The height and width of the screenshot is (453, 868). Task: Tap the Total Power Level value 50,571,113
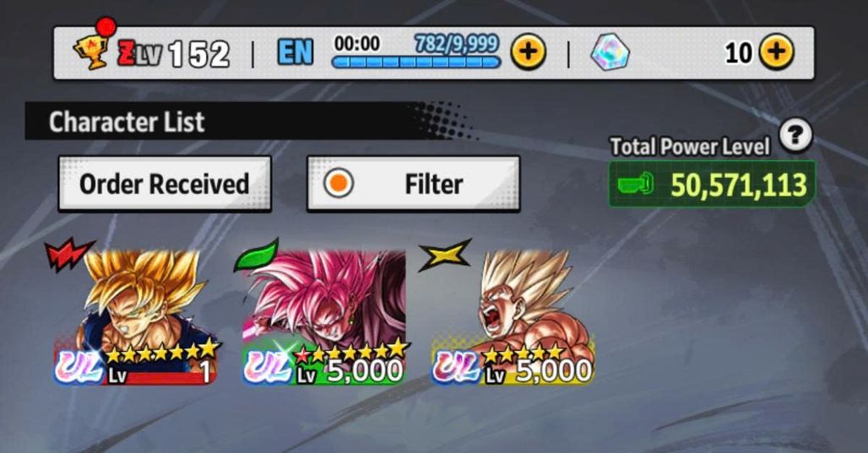[x=739, y=185]
